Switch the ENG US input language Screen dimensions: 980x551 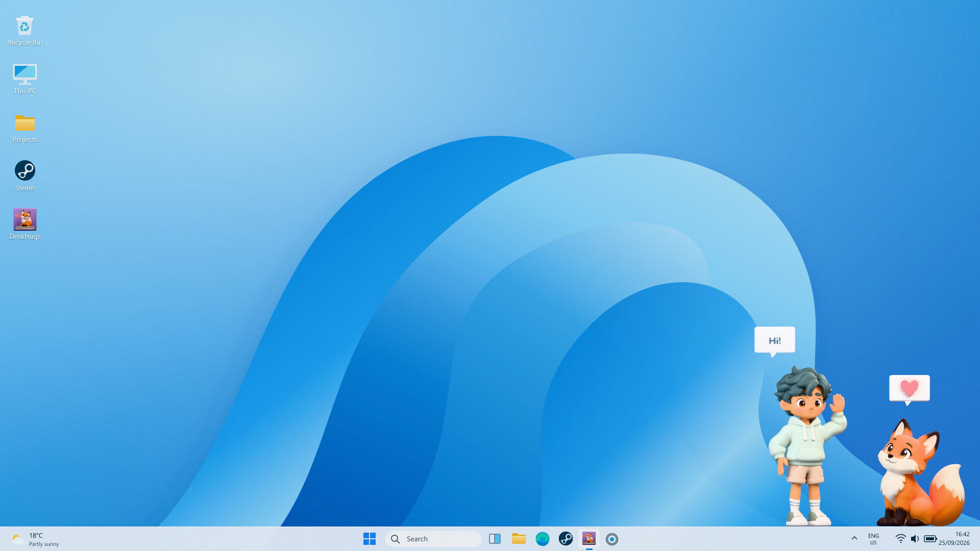click(873, 539)
